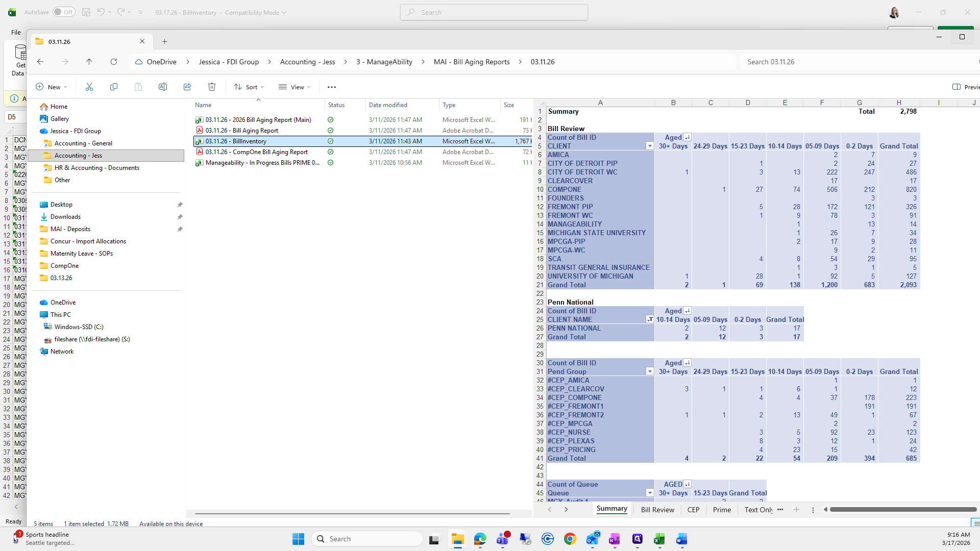
Task: Open the Pend Group filter dropdown
Action: (649, 372)
